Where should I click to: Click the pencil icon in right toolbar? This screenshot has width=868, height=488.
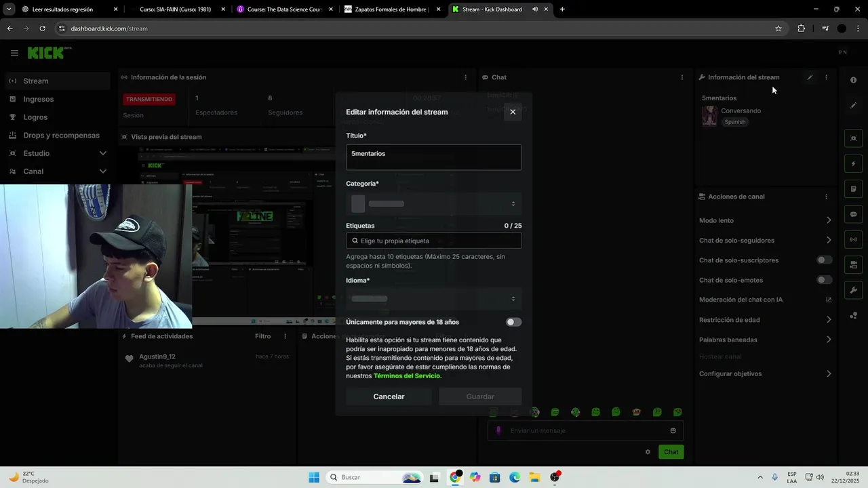coord(853,105)
